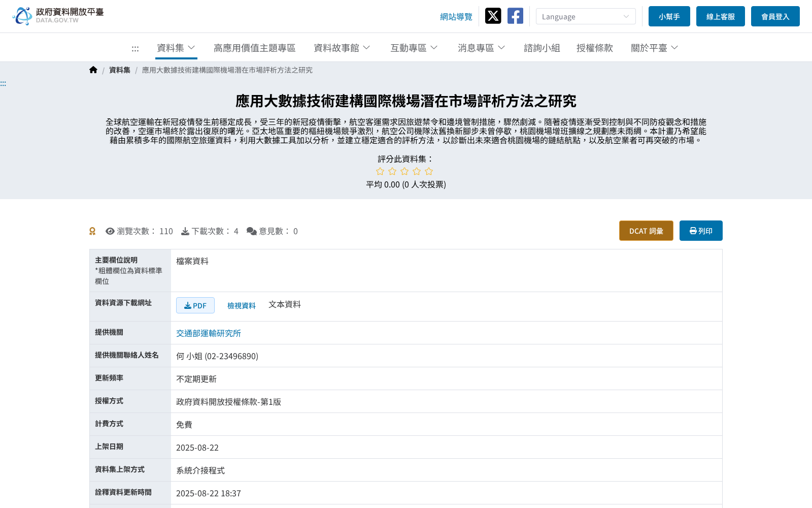Click the gold award badge icon

[x=92, y=231]
